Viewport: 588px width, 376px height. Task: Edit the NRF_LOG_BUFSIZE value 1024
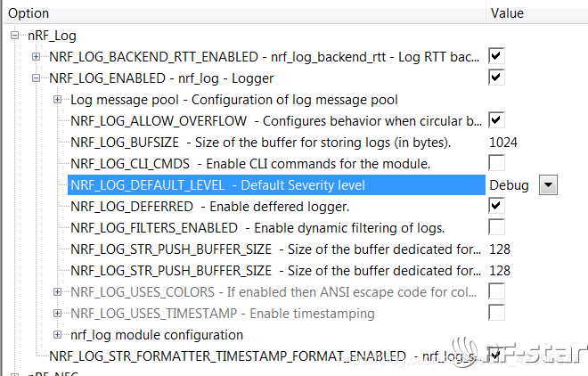pyautogui.click(x=503, y=142)
